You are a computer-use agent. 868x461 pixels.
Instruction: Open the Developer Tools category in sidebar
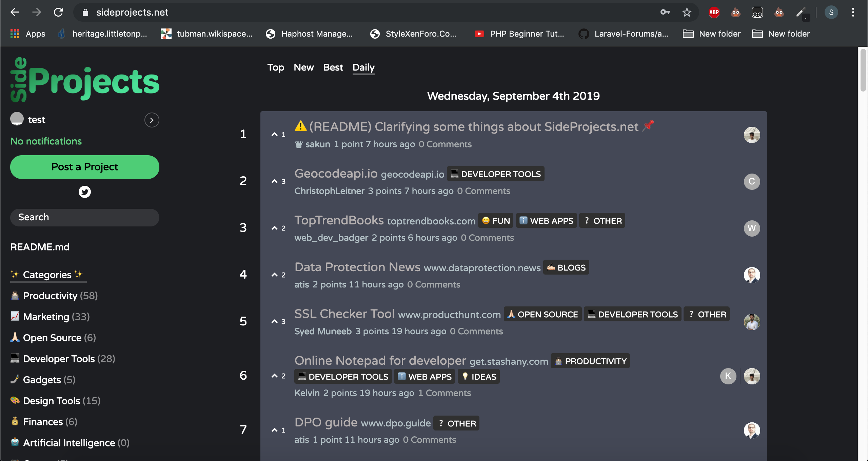(x=63, y=359)
